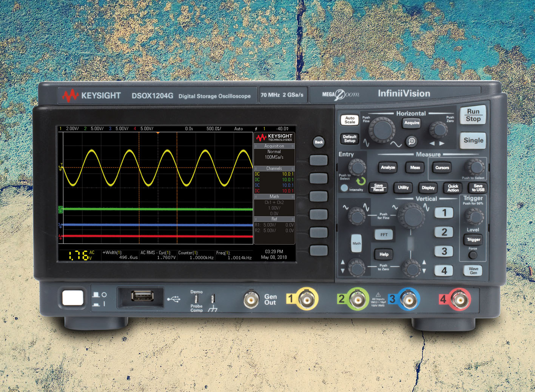Push the Save to USB key
The width and height of the screenshot is (535, 392).
pyautogui.click(x=478, y=188)
